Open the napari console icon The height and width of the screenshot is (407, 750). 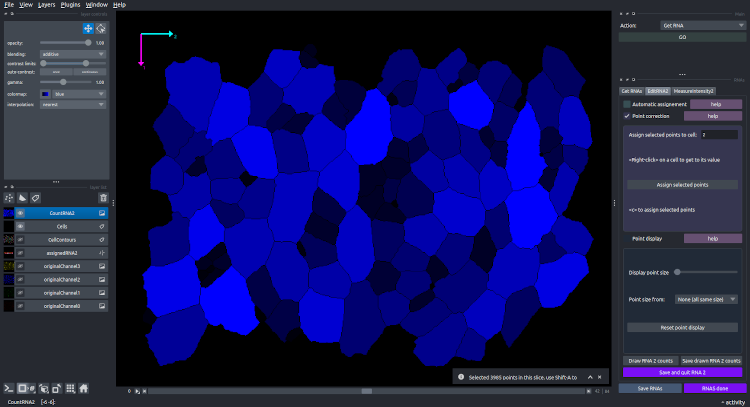[x=8, y=388]
